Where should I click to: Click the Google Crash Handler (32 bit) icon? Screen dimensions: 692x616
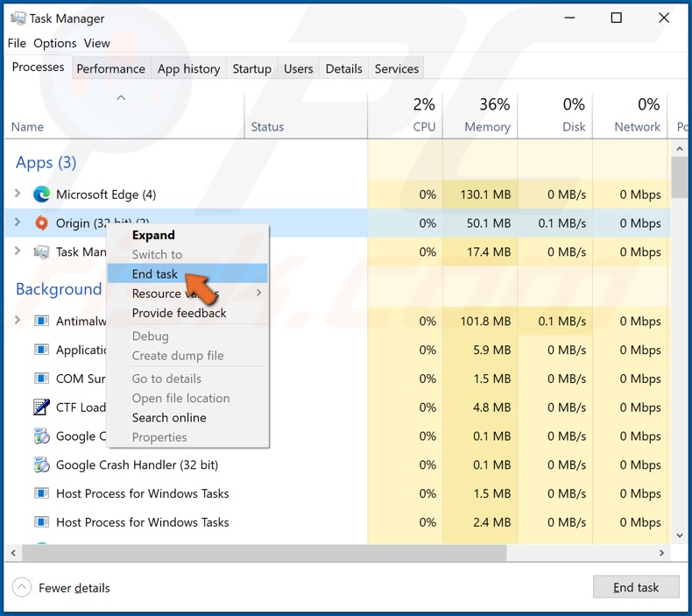pos(41,465)
